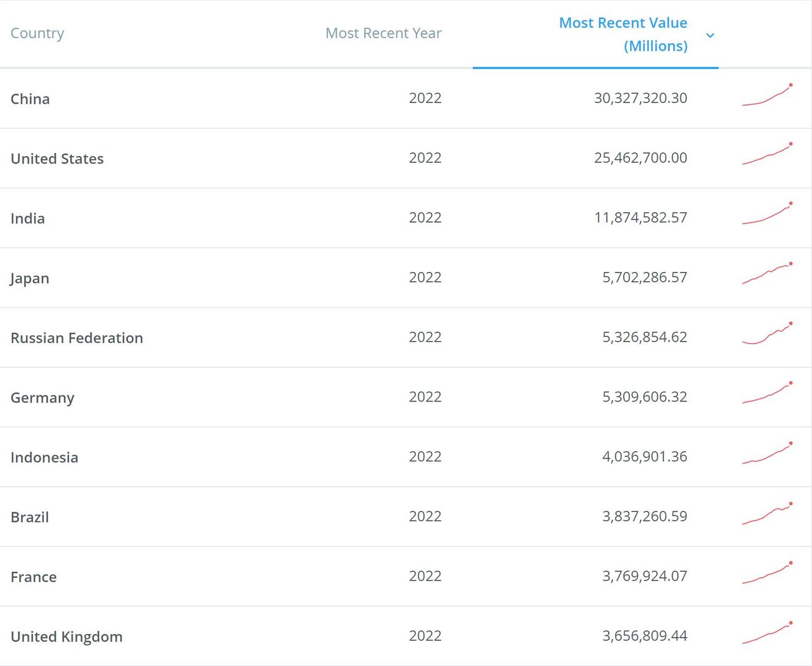The image size is (812, 666).
Task: Toggle the sort-order chevron beside Most Recent Value
Action: coord(710,36)
